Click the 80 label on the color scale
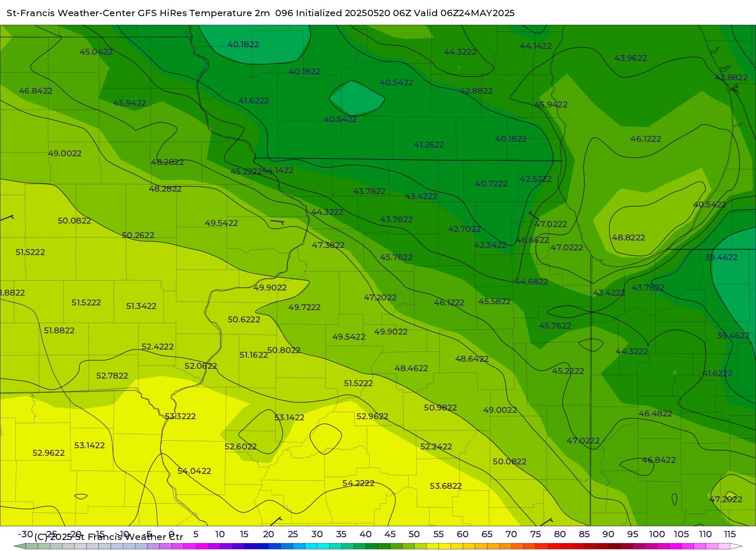Screen dimensions: 756x551 pos(560,534)
